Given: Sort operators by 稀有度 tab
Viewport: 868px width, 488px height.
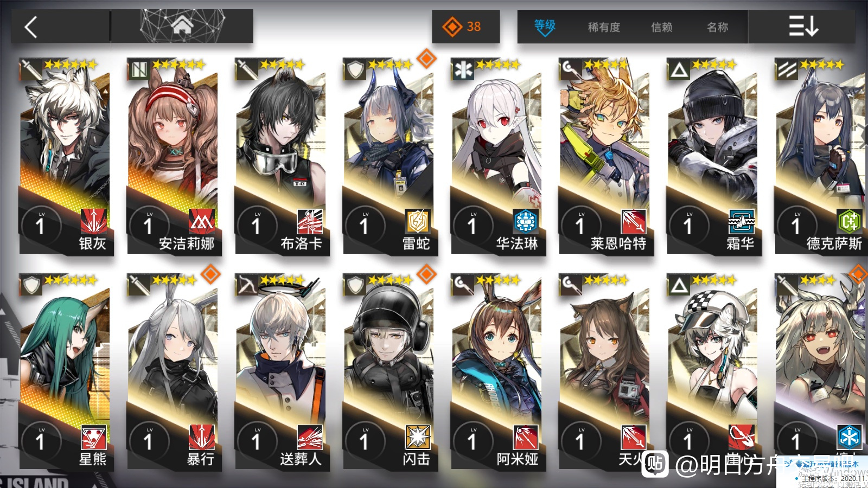Looking at the screenshot, I should pos(604,27).
